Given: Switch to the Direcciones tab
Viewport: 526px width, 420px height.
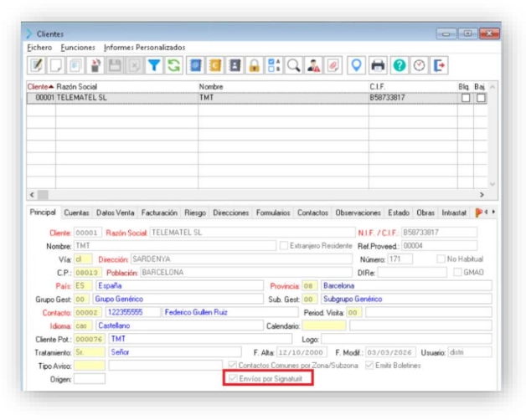Looking at the screenshot, I should tap(231, 213).
